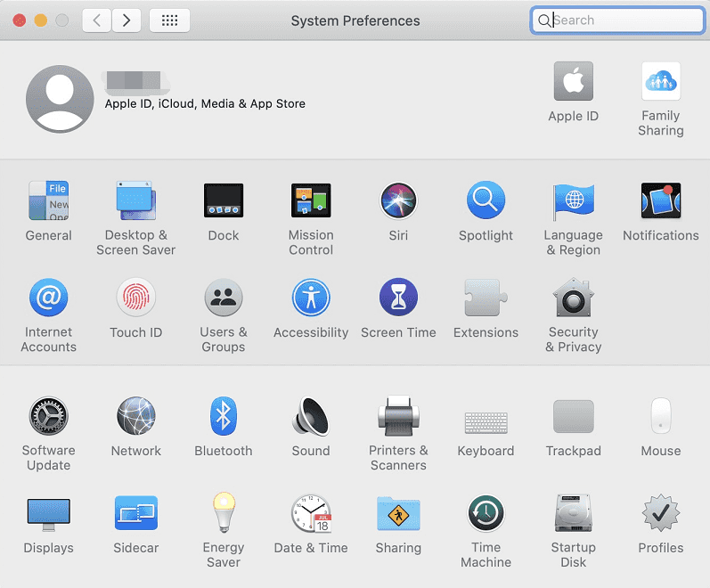
Task: Show all preferences grid button
Action: point(169,20)
